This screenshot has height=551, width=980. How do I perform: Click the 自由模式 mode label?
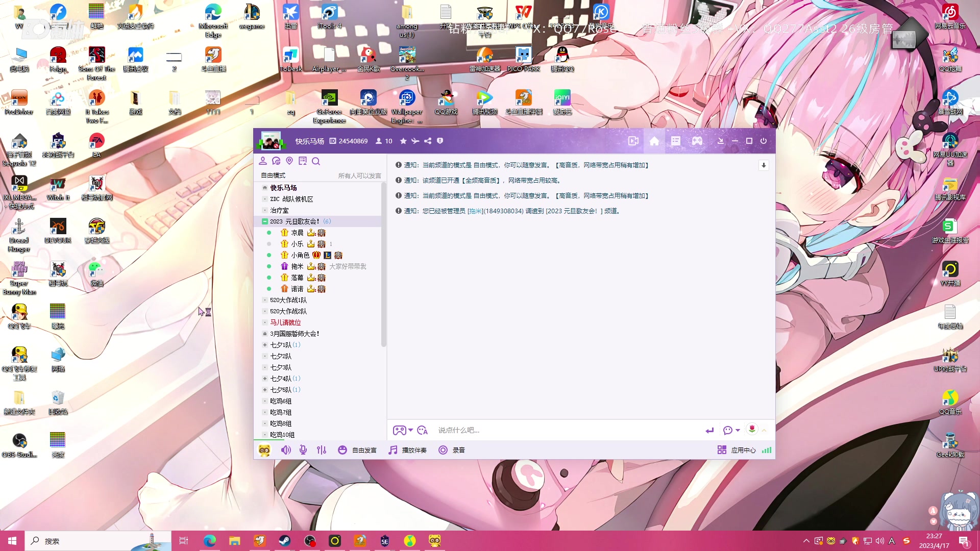273,176
